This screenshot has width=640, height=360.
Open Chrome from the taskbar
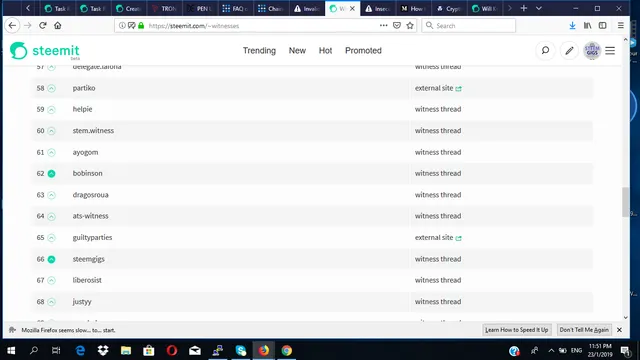[x=287, y=351]
